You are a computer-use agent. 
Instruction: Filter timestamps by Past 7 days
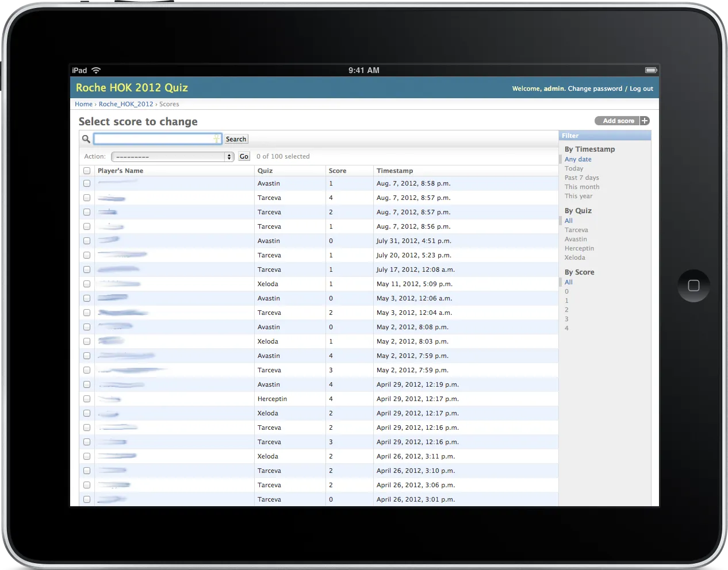click(581, 178)
